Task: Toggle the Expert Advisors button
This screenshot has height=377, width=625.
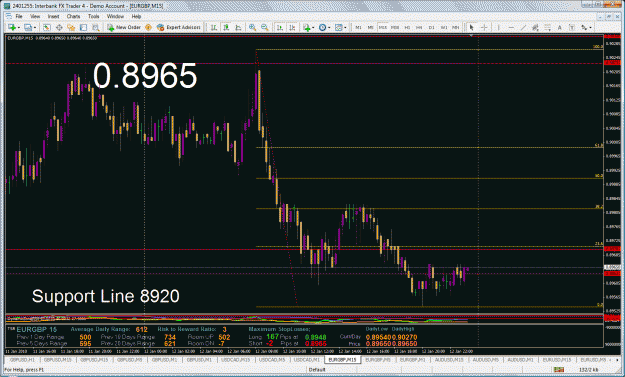Action: (x=179, y=27)
